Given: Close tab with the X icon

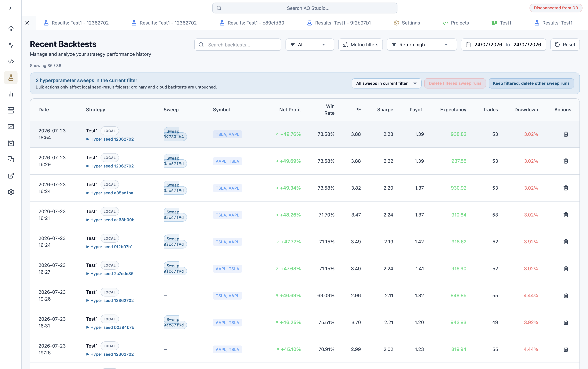Looking at the screenshot, I should point(27,23).
